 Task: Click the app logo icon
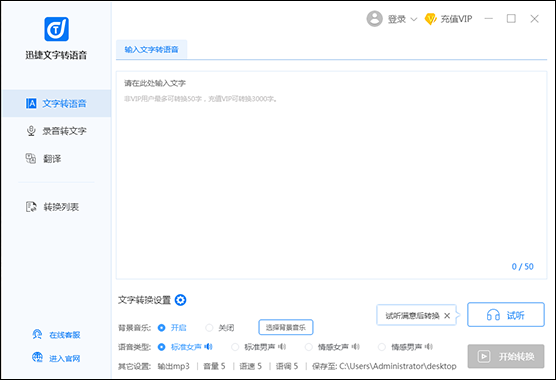click(56, 29)
